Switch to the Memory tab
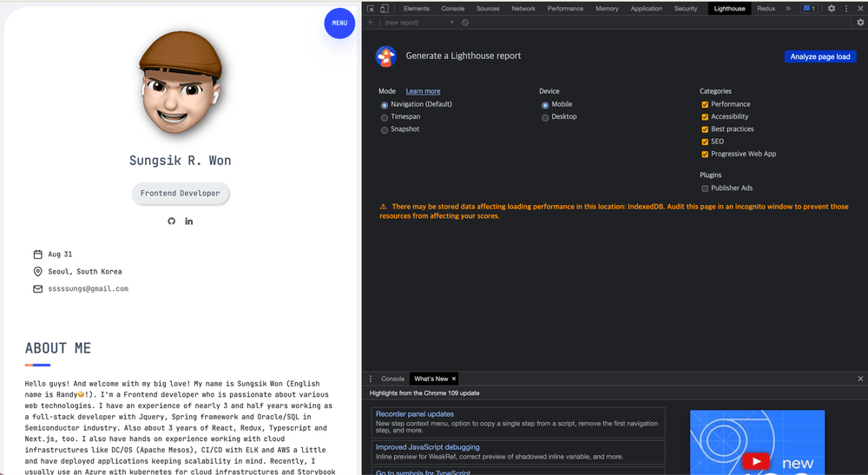 [x=607, y=9]
